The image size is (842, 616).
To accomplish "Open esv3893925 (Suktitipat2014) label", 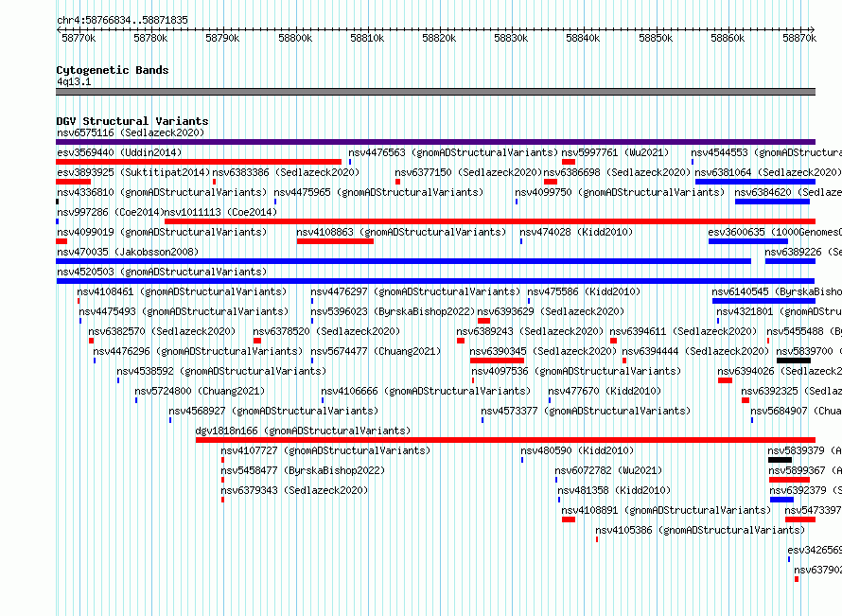I will (133, 172).
